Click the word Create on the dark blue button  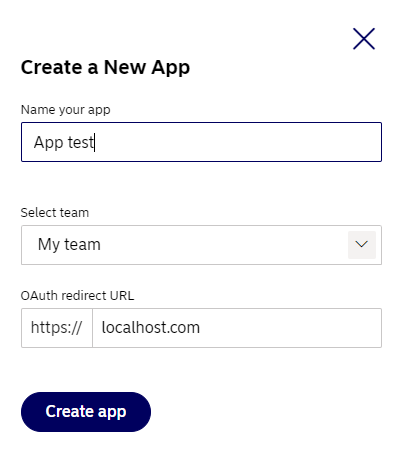pos(70,411)
